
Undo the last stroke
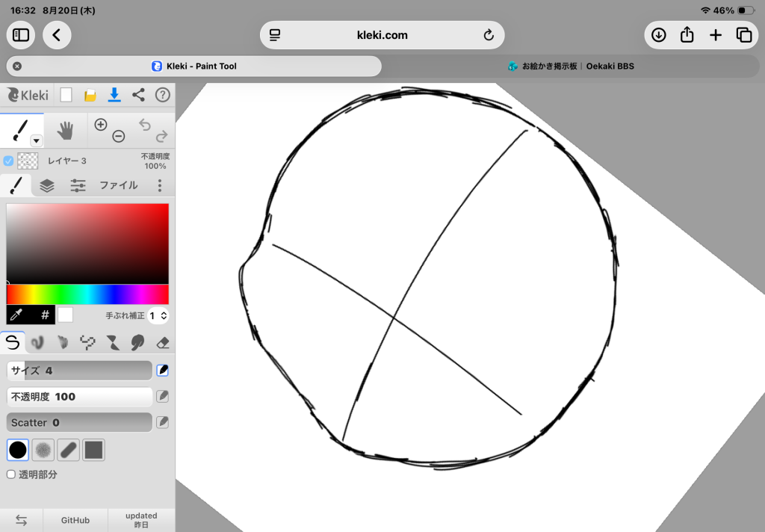[x=144, y=125]
